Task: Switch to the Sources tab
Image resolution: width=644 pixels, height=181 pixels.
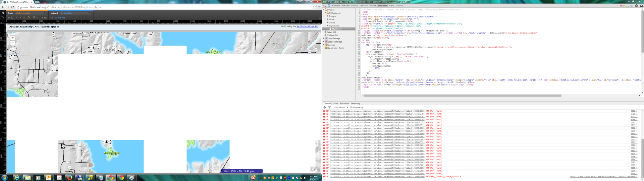Action: tap(355, 6)
